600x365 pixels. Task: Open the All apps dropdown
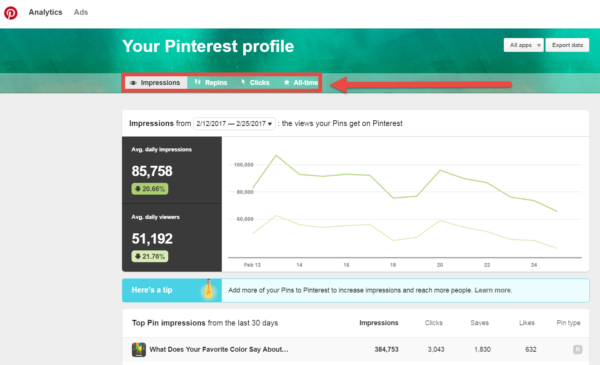[523, 45]
